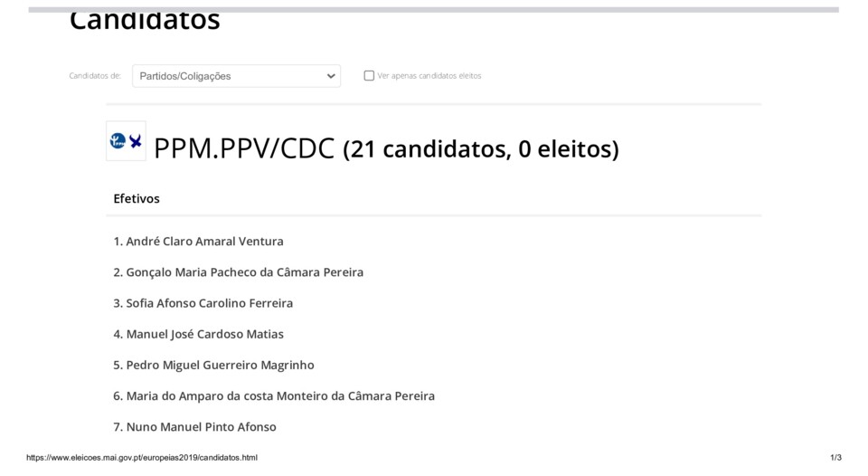This screenshot has height=476, width=868.
Task: Click the '(21 candidatos, 0 eleitos)' count text
Action: (481, 149)
